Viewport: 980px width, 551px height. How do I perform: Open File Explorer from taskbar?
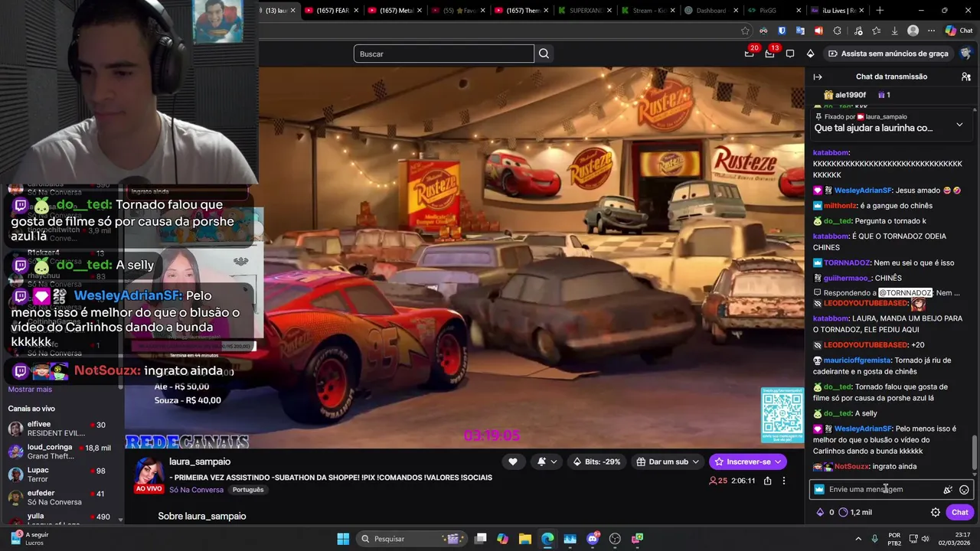pyautogui.click(x=525, y=539)
